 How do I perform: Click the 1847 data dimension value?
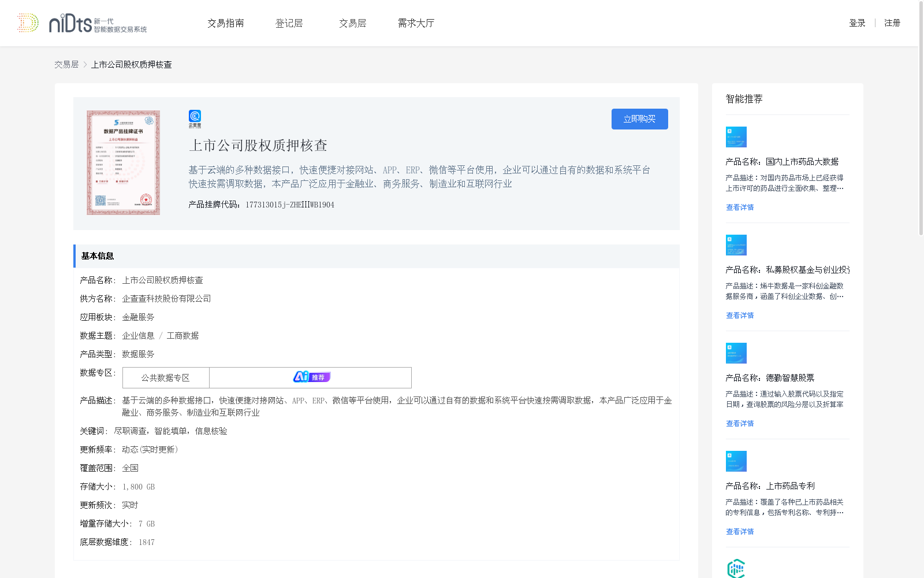147,542
